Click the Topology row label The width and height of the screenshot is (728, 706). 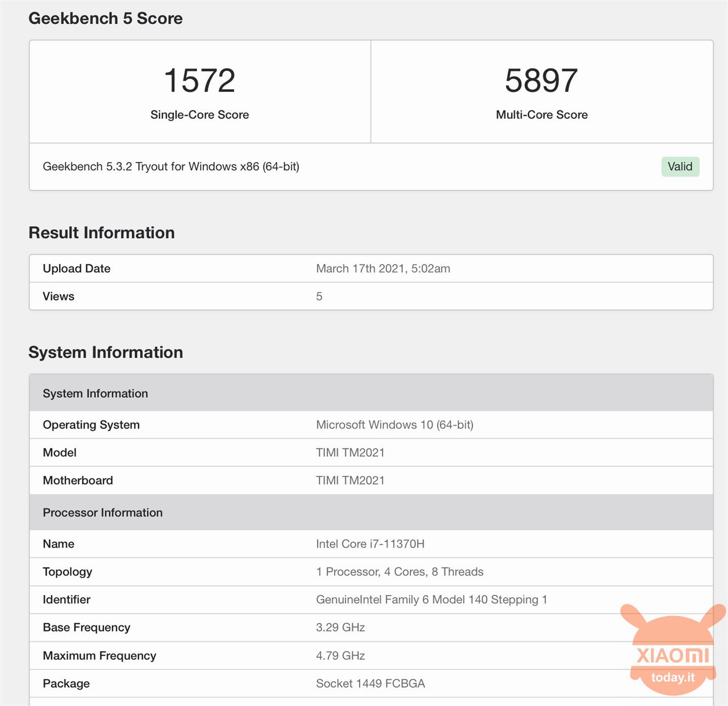tap(68, 572)
